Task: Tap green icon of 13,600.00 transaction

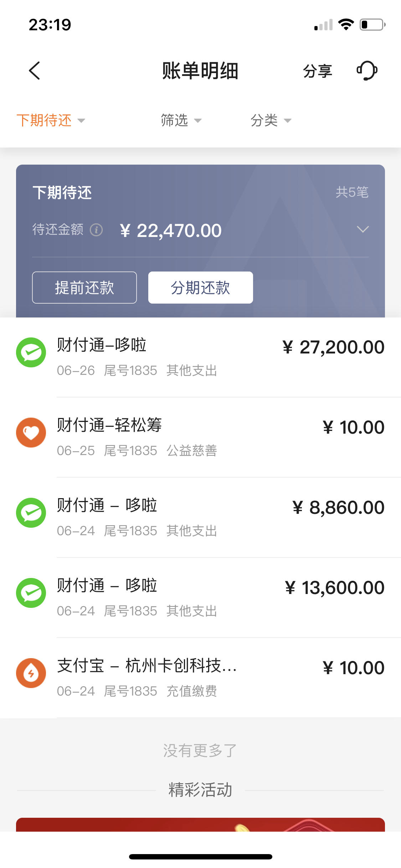Action: (x=31, y=593)
